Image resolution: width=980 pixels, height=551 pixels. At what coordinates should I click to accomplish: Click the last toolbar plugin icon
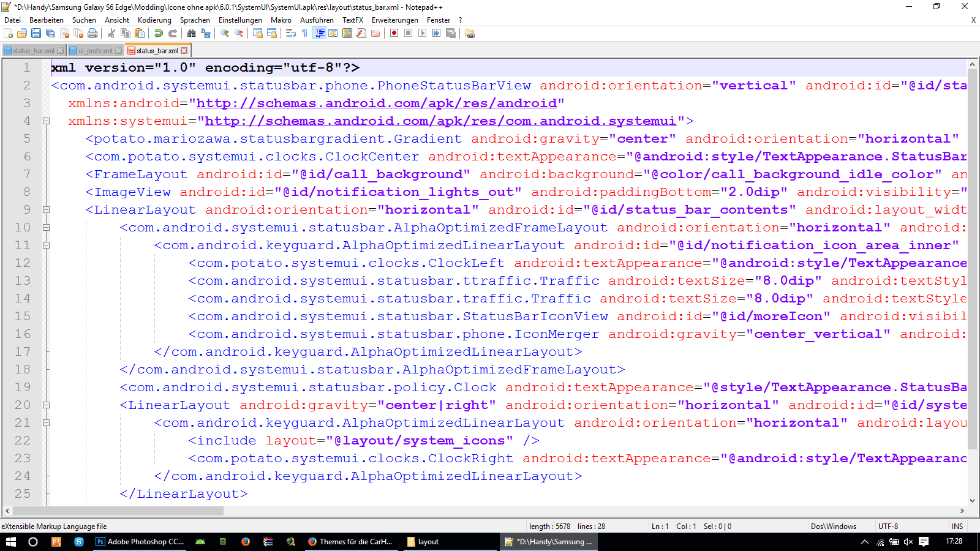click(470, 33)
